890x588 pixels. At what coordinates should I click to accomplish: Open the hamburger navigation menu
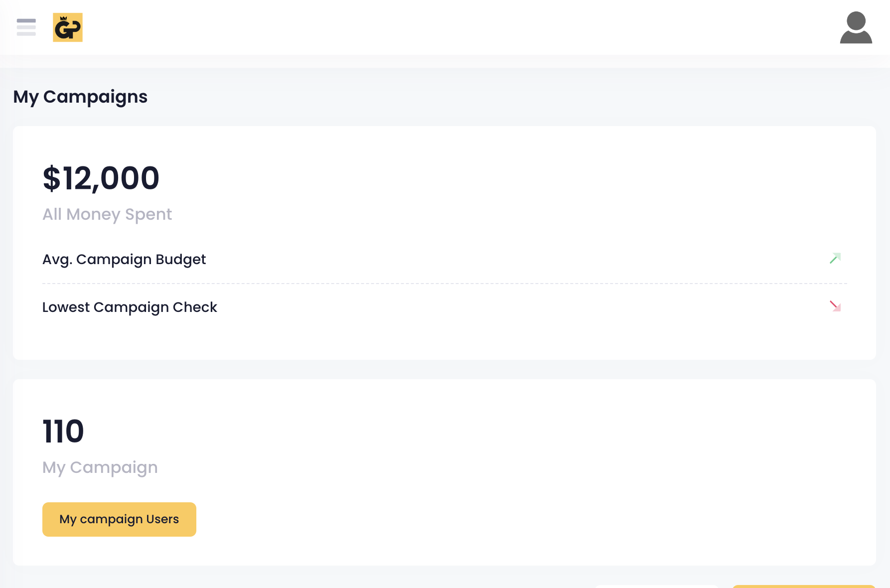[26, 27]
